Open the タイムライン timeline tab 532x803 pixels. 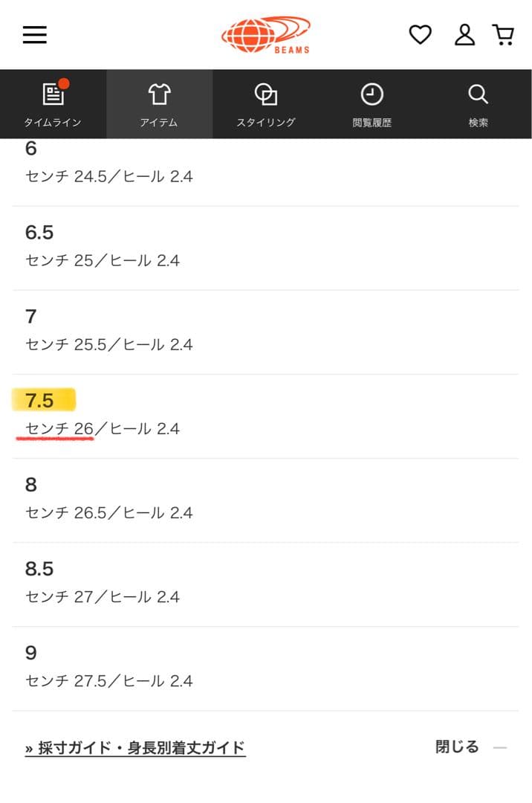click(53, 104)
